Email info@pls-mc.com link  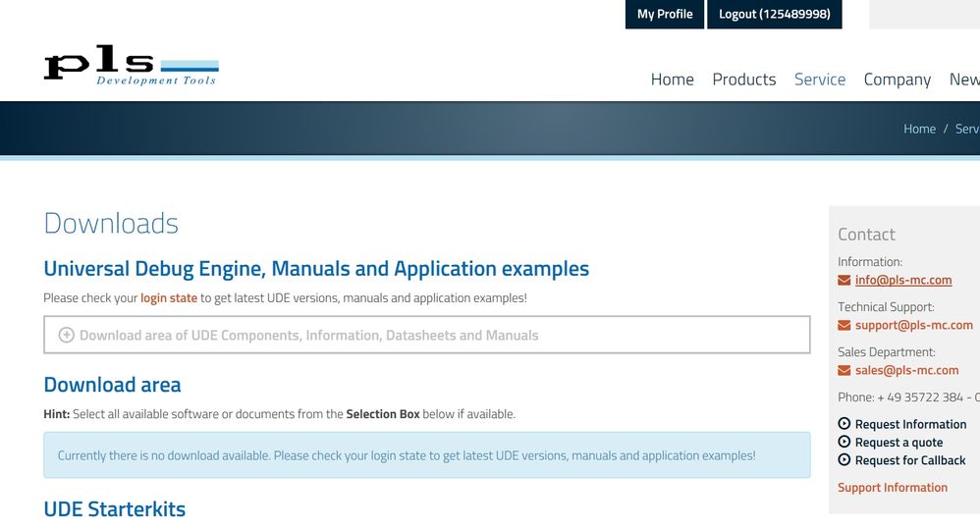(x=903, y=280)
